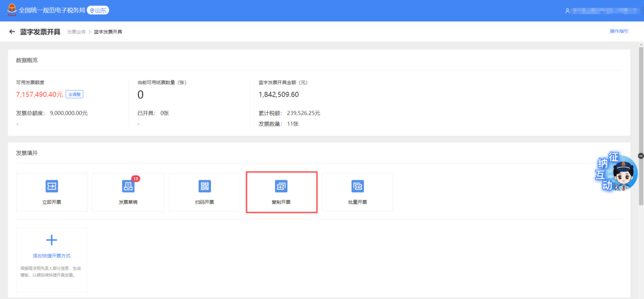
Task: Switch region via 山东 location selector
Action: click(98, 10)
